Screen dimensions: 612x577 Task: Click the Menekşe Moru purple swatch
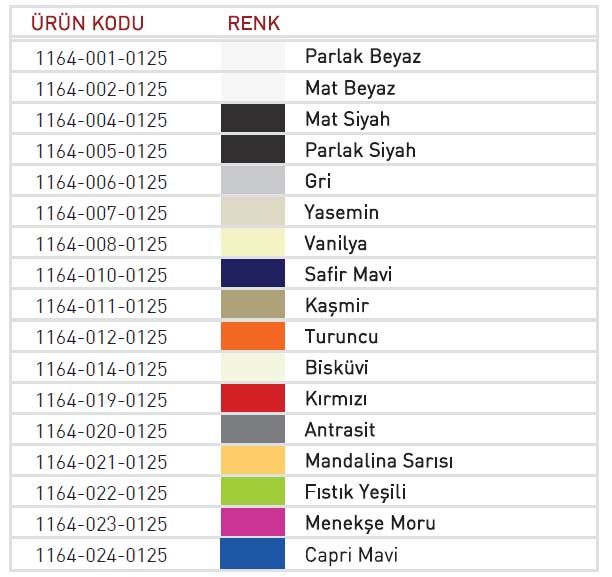[253, 523]
